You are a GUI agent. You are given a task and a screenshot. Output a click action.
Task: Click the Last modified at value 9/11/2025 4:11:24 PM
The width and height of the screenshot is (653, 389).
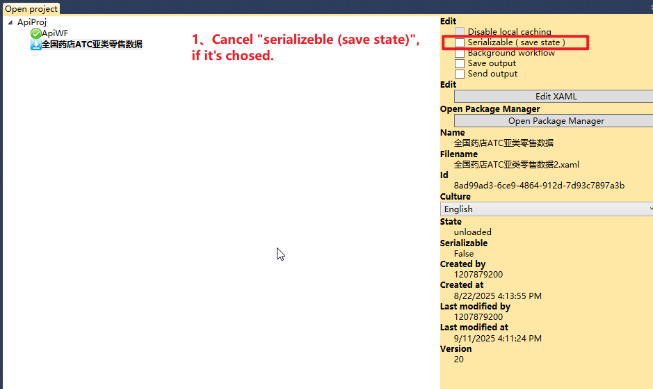click(x=497, y=338)
